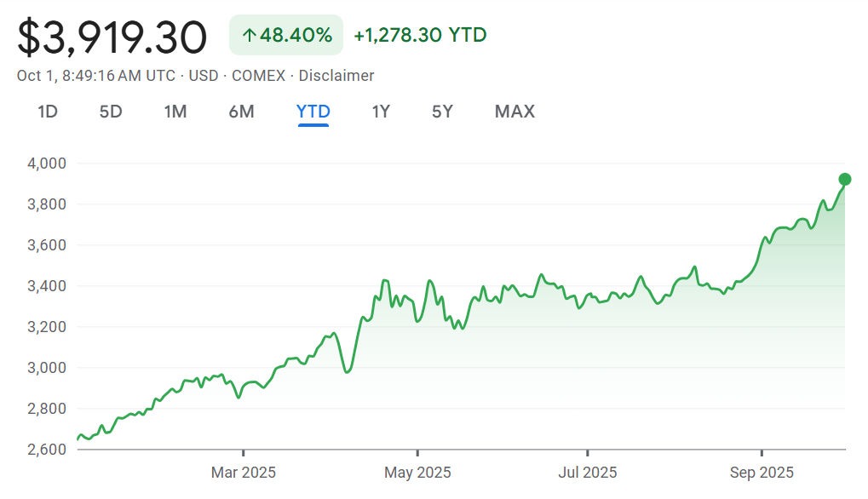Image resolution: width=868 pixels, height=499 pixels.
Task: Choose the 1M chart range
Action: [x=175, y=112]
